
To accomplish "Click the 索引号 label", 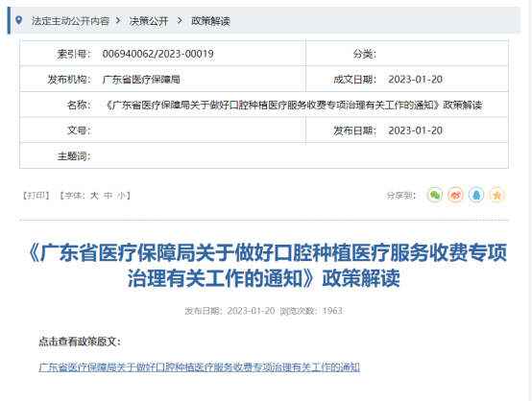I will click(74, 54).
